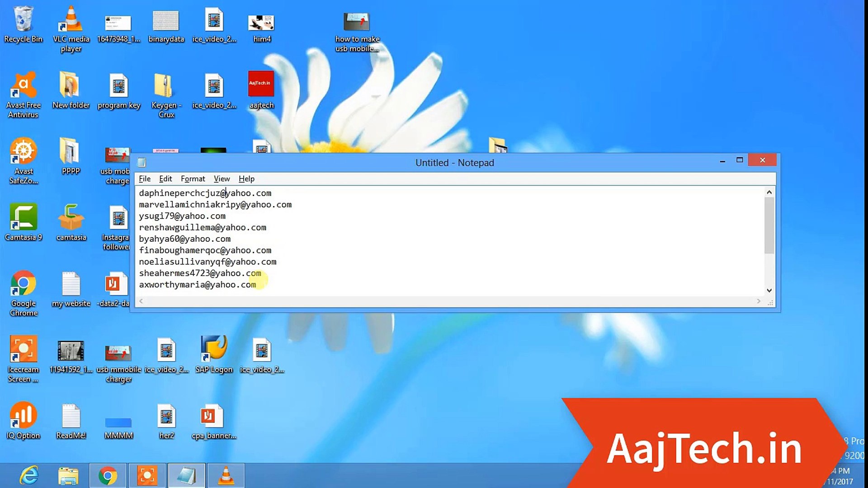Viewport: 868px width, 488px height.
Task: Launch IQ Option from desktop
Action: (23, 413)
